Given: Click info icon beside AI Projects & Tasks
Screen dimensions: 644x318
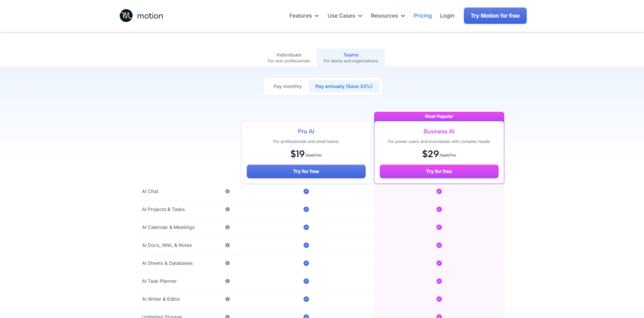Looking at the screenshot, I should [x=228, y=209].
